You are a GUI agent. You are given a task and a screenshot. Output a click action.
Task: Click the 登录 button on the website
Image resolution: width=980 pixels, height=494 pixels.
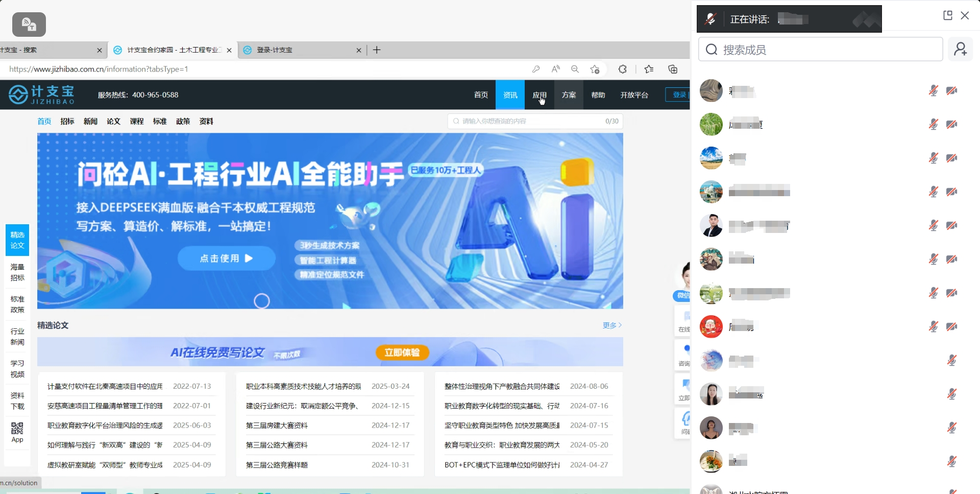point(678,95)
